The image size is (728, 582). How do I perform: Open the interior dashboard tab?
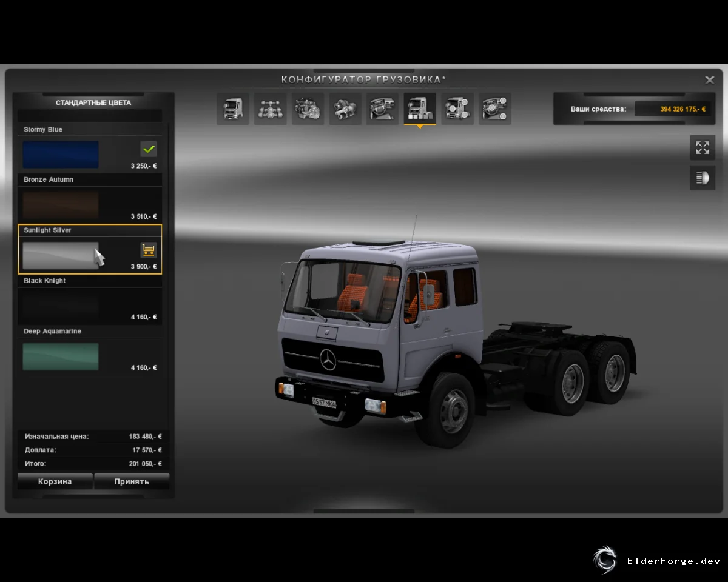point(382,109)
